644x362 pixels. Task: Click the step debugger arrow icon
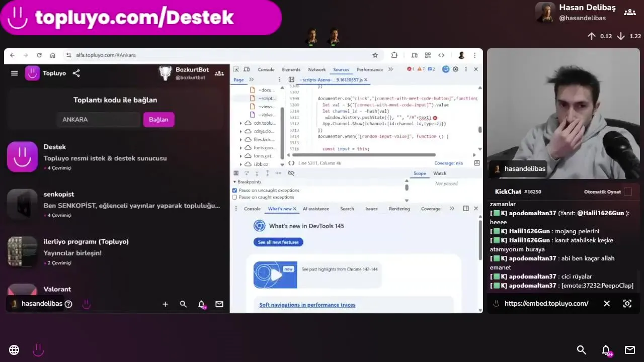pos(278,173)
